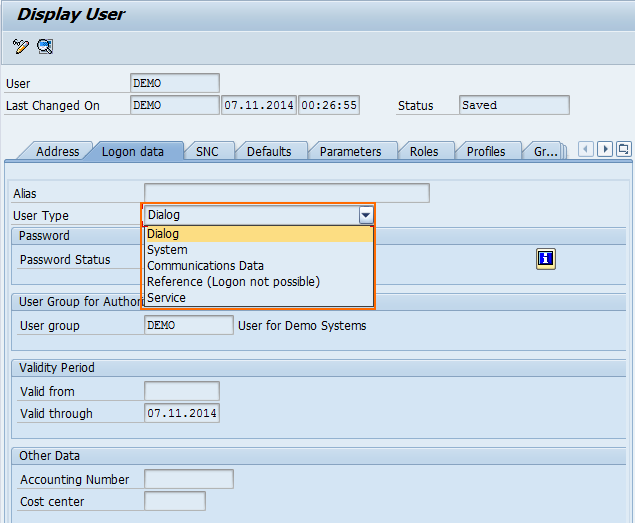Click the magnifier display icon in toolbar
Image resolution: width=635 pixels, height=523 pixels.
pos(45,46)
